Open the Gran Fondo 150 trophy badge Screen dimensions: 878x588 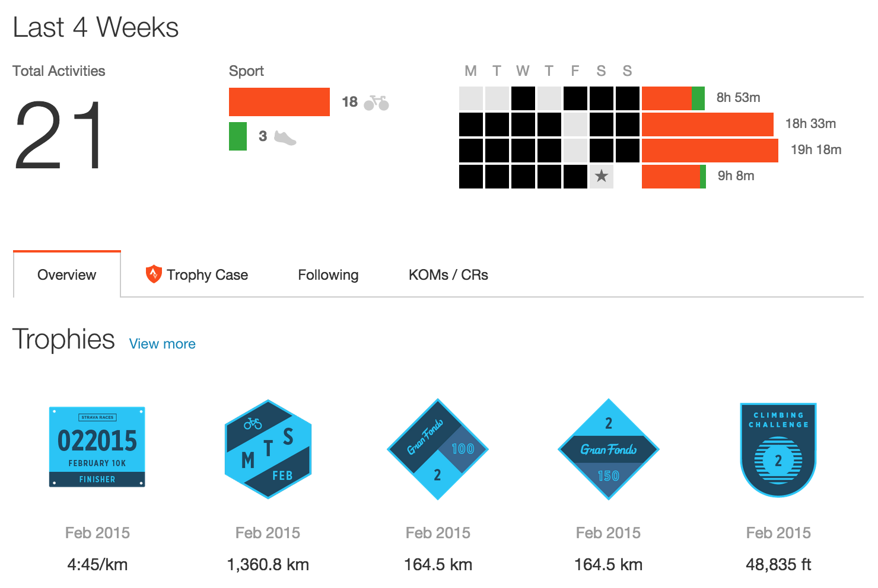609,449
